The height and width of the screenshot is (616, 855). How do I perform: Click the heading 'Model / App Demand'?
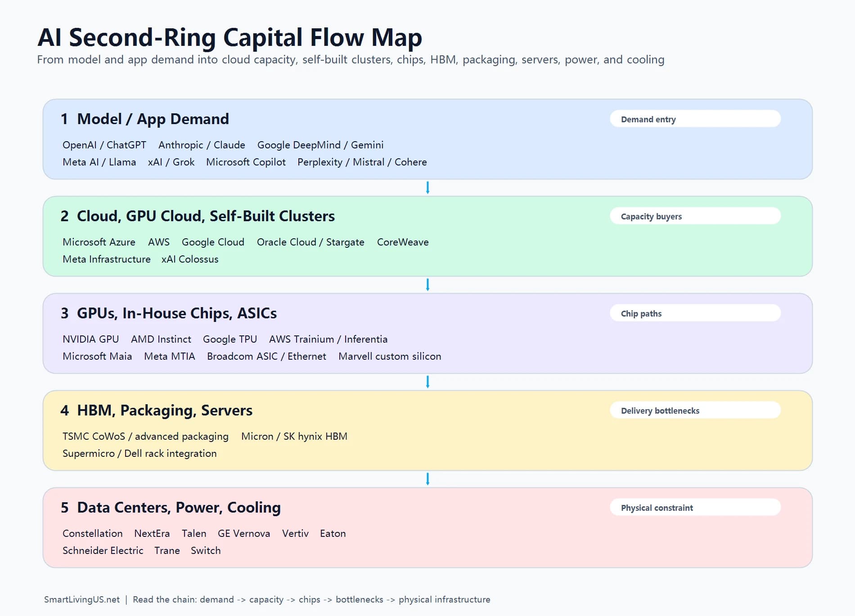coord(153,119)
